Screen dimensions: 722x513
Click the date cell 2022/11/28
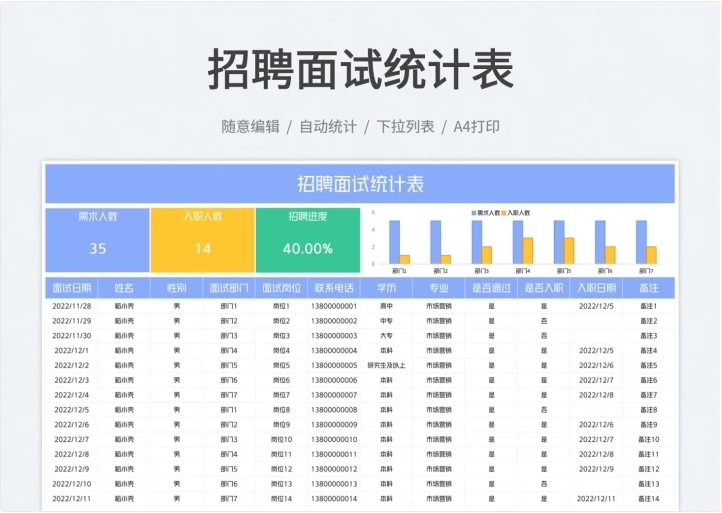(71, 306)
